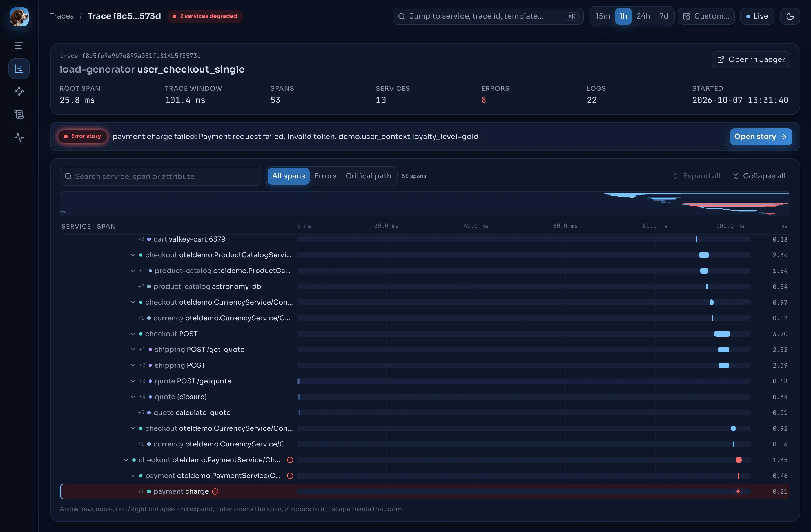Focus the Jump to service search field
The height and width of the screenshot is (532, 811).
click(488, 16)
